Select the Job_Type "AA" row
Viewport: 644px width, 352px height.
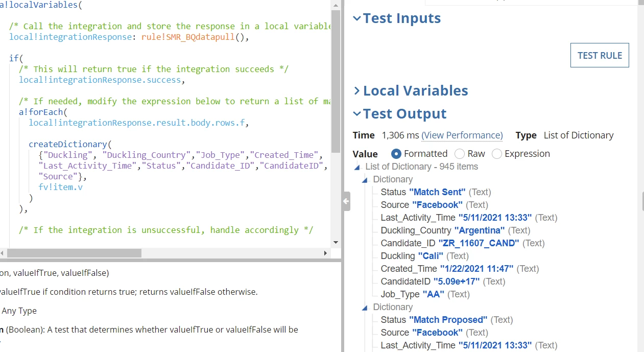(425, 294)
